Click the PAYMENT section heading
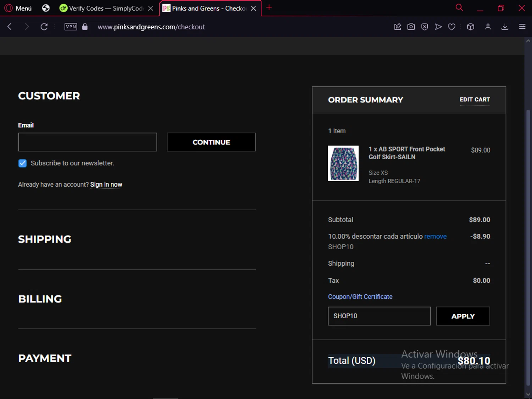The height and width of the screenshot is (399, 532). 45,358
